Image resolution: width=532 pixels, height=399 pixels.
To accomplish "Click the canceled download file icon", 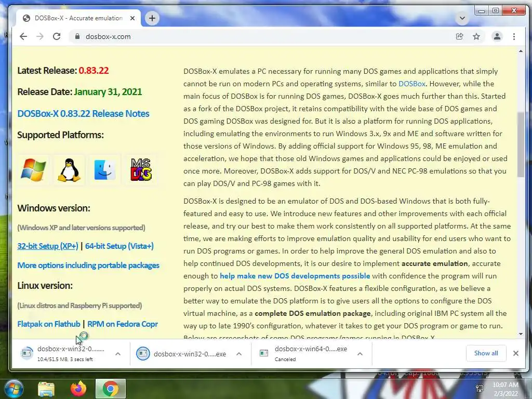I will coord(263,353).
